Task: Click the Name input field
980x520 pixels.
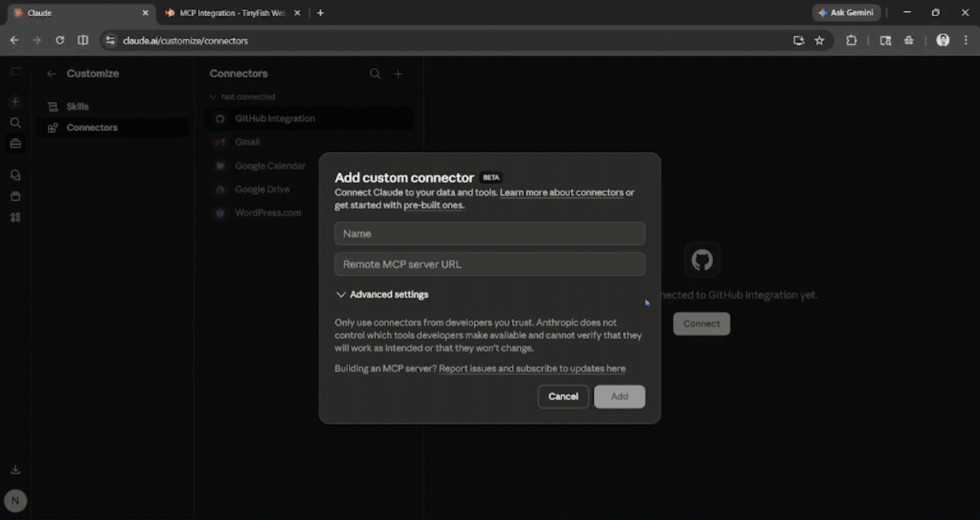Action: [489, 233]
